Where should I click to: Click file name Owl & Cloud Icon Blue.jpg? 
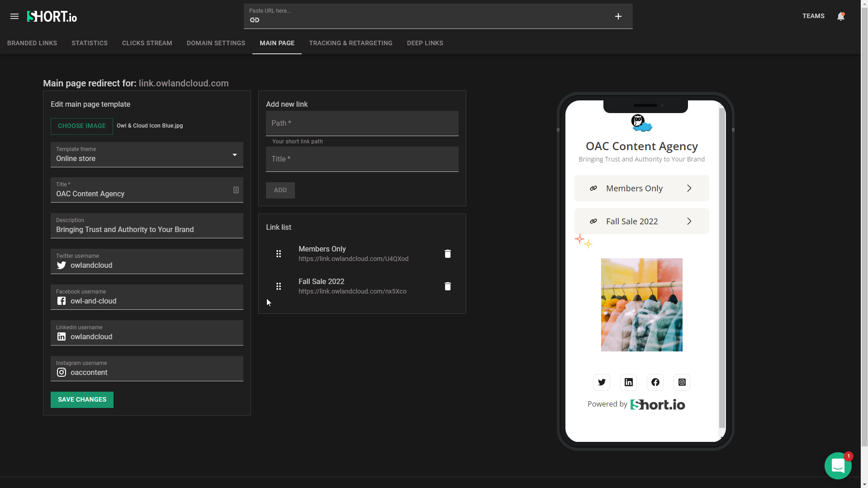click(x=150, y=126)
